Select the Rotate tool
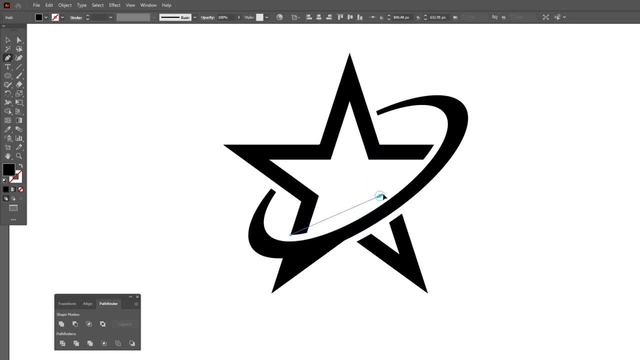The height and width of the screenshot is (360, 640). pos(8,93)
